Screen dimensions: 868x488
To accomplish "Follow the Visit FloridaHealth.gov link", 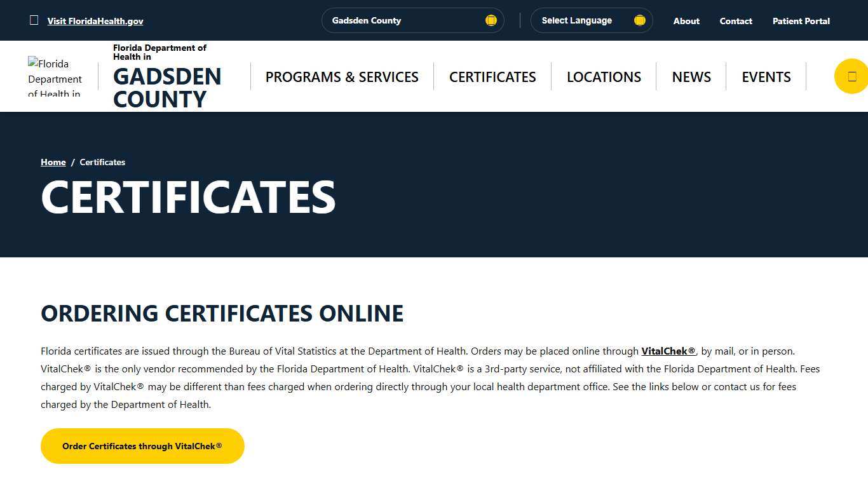I will (95, 21).
